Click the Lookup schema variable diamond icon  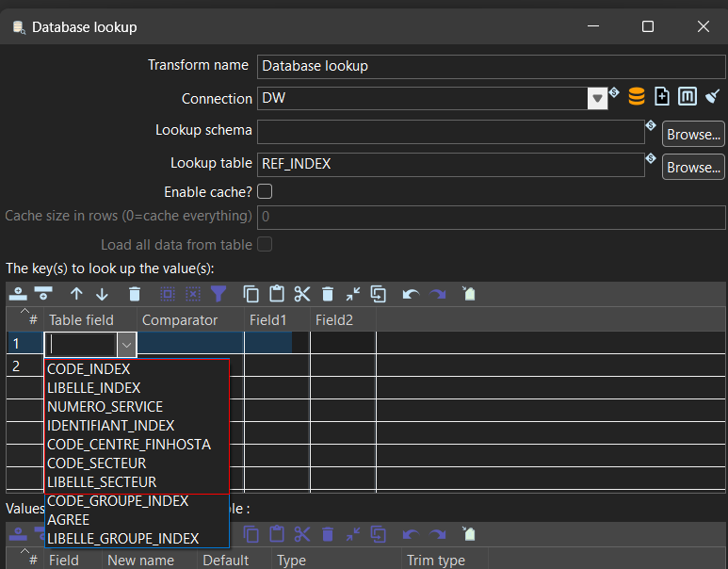(651, 125)
